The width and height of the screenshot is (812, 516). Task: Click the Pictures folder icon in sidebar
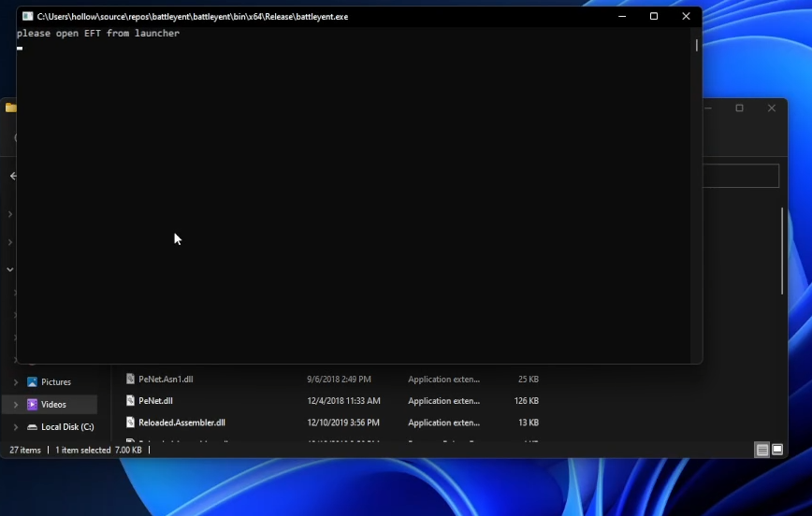point(32,382)
